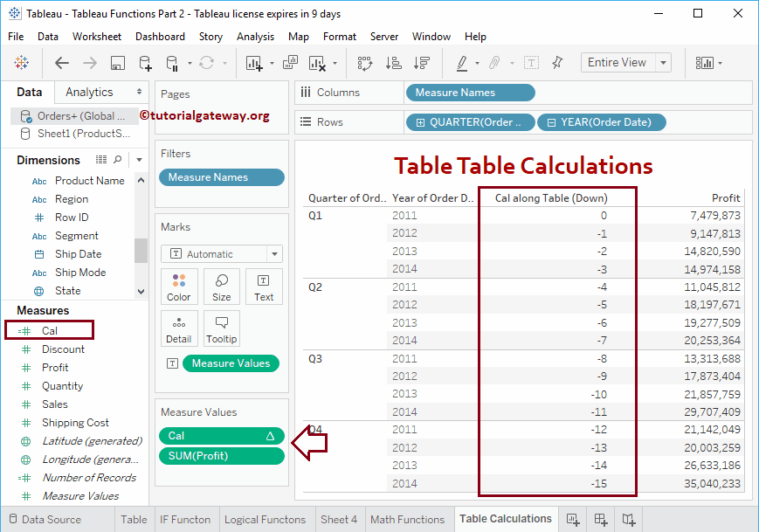Screen dimensions: 759x532
Task: Click the Text button on Marks card
Action: [264, 287]
